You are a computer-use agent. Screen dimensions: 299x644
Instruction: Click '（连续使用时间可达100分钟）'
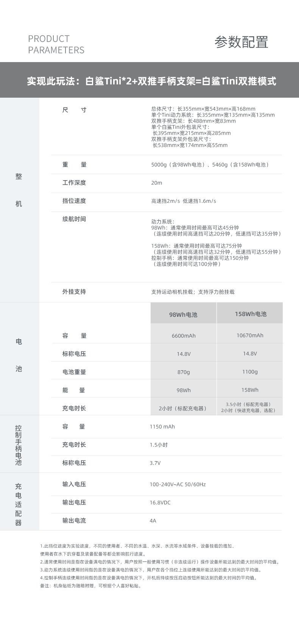(187, 264)
